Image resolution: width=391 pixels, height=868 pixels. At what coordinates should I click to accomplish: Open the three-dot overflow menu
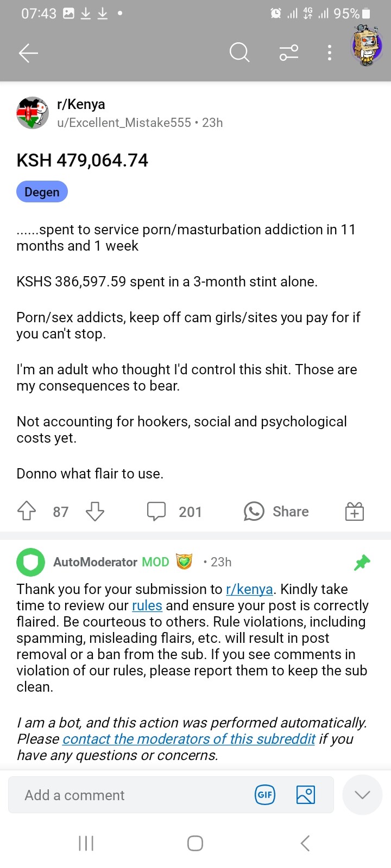point(330,53)
